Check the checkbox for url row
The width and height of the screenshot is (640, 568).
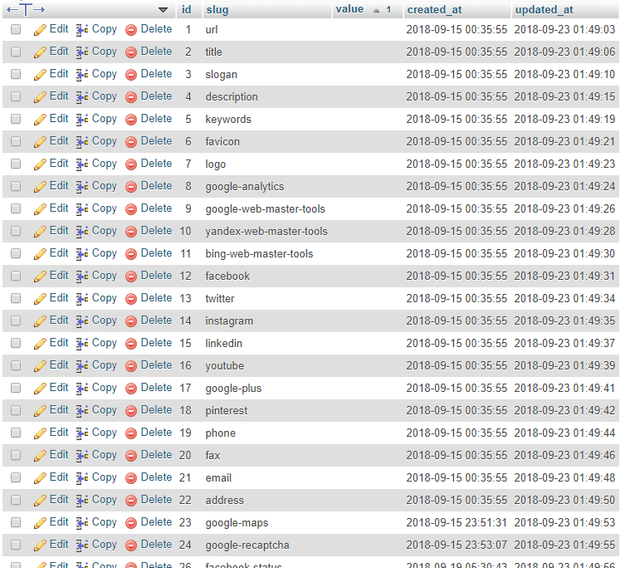pos(16,29)
